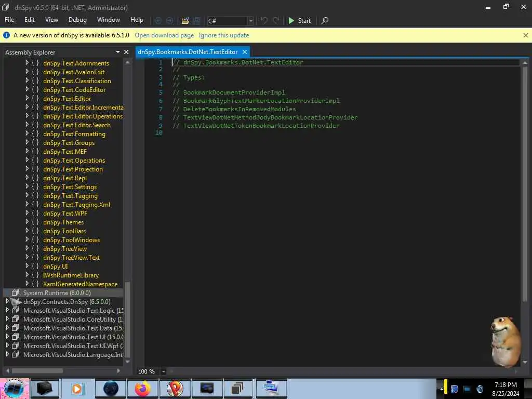Image resolution: width=532 pixels, height=399 pixels.
Task: Click the on-screen keyboard taskbar icon
Action: (x=271, y=389)
